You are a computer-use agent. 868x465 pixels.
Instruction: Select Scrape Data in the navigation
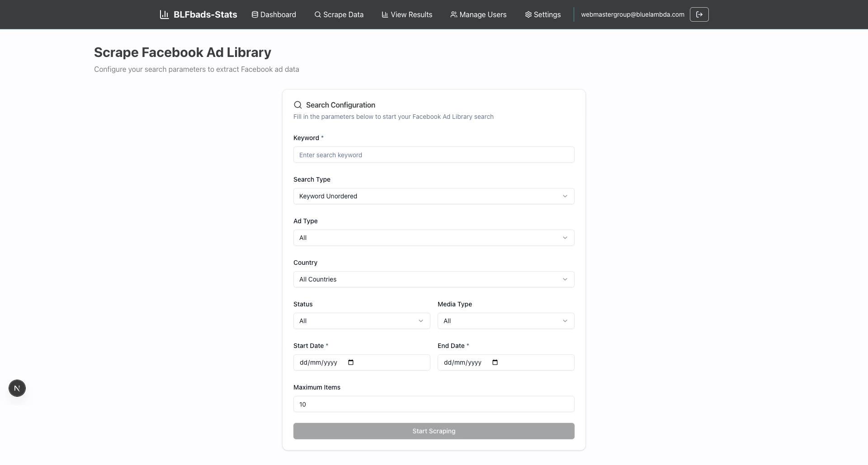[x=339, y=14]
